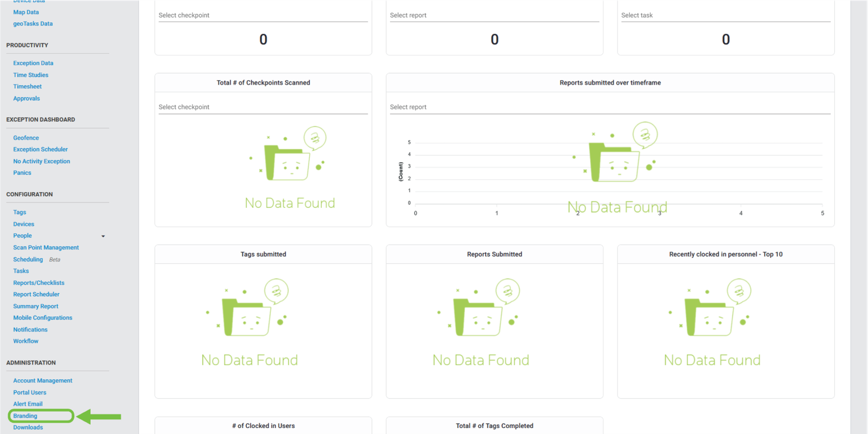Viewport: 868px width, 434px height.
Task: Open the Downloads page
Action: (x=28, y=427)
